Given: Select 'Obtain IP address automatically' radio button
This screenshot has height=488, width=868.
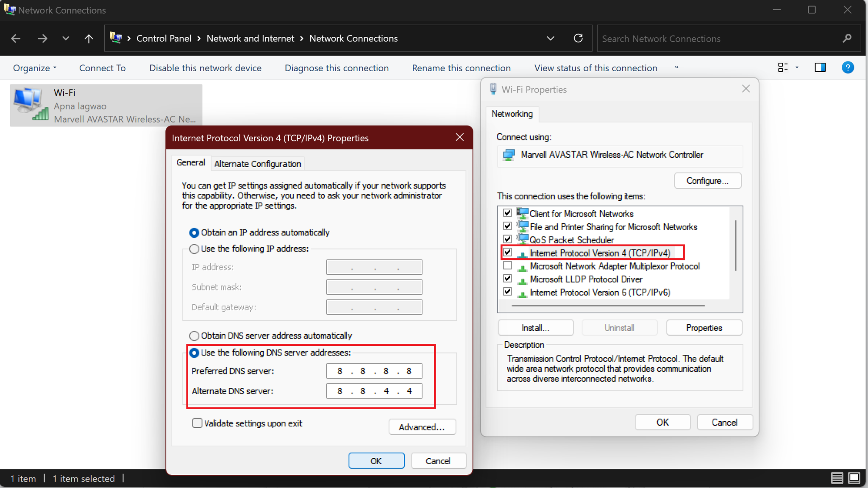Looking at the screenshot, I should (195, 232).
